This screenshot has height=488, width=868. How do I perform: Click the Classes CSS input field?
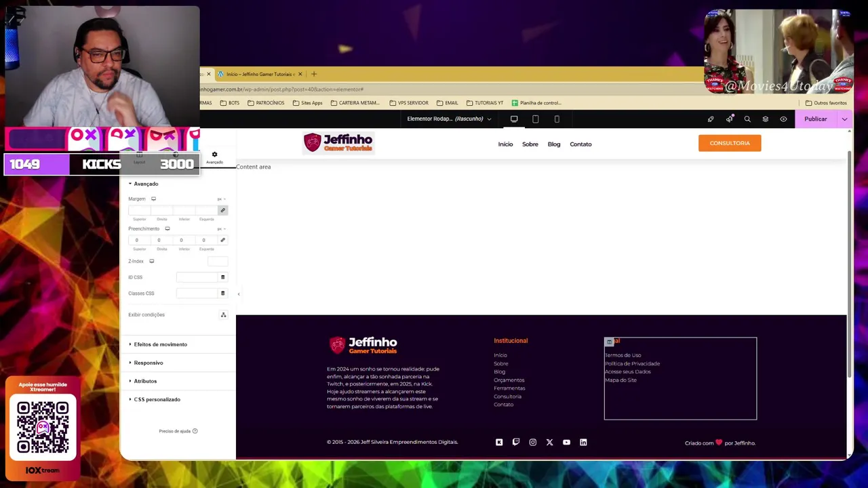pyautogui.click(x=197, y=293)
